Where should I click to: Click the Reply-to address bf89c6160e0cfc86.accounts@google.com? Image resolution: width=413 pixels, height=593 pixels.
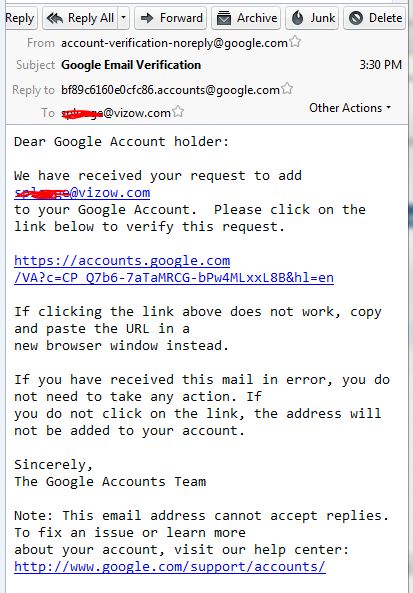(171, 90)
